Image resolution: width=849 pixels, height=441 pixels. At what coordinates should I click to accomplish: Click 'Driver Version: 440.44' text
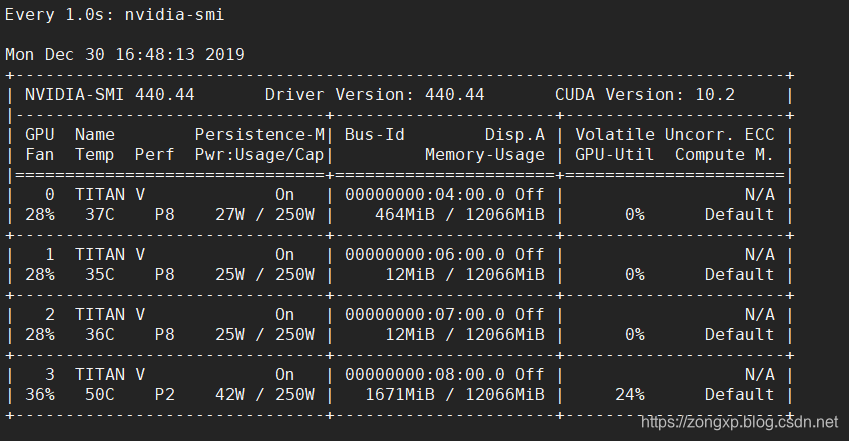click(x=374, y=95)
